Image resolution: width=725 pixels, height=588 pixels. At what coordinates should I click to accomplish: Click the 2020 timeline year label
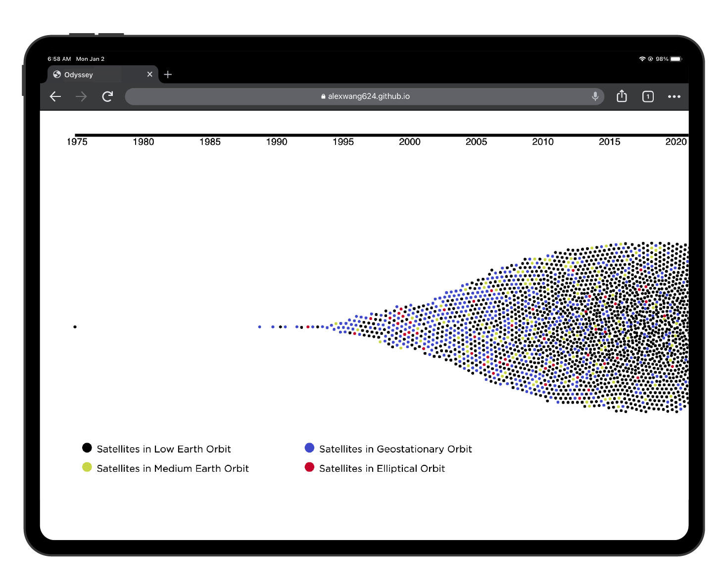[x=676, y=142]
